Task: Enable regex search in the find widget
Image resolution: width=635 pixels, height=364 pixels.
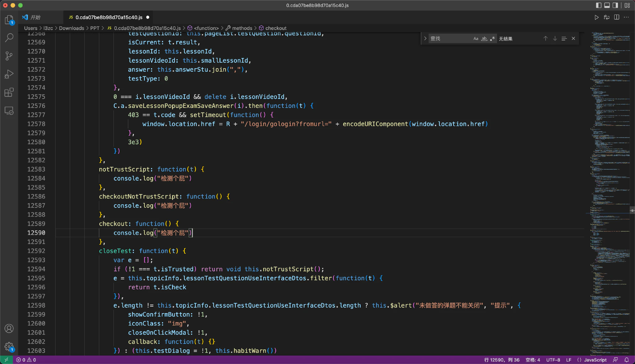Action: pyautogui.click(x=492, y=38)
